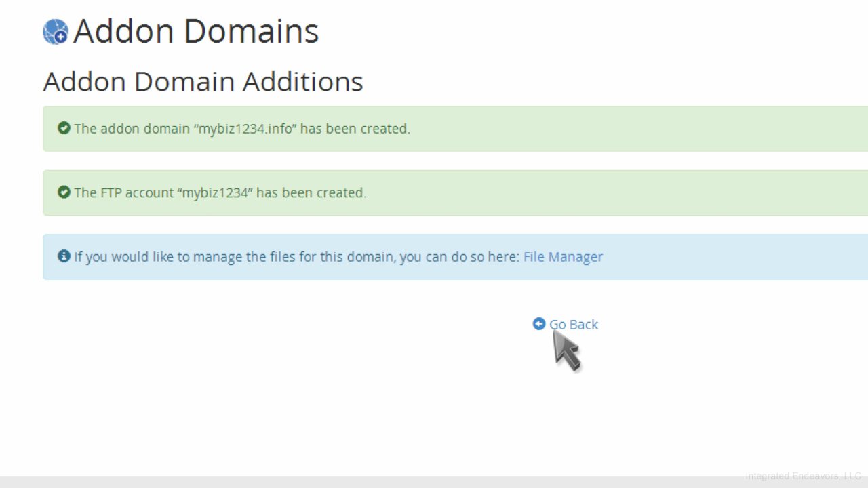The image size is (868, 488).
Task: Click the "Addon Domain Additions" subheading
Action: click(x=203, y=82)
